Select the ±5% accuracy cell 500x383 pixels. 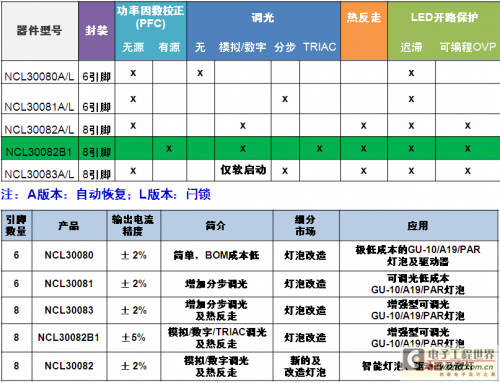click(x=133, y=337)
